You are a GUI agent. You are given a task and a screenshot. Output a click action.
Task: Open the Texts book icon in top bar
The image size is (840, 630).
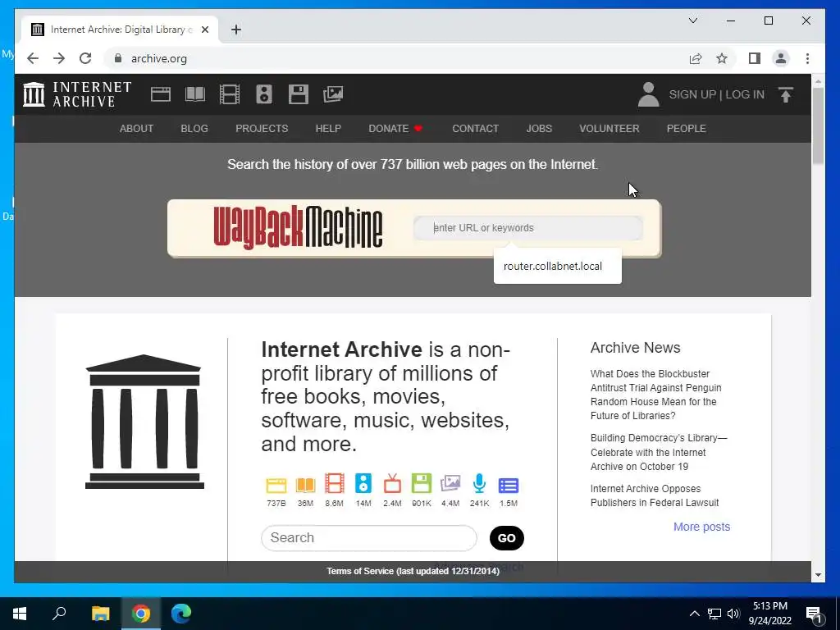tap(195, 94)
